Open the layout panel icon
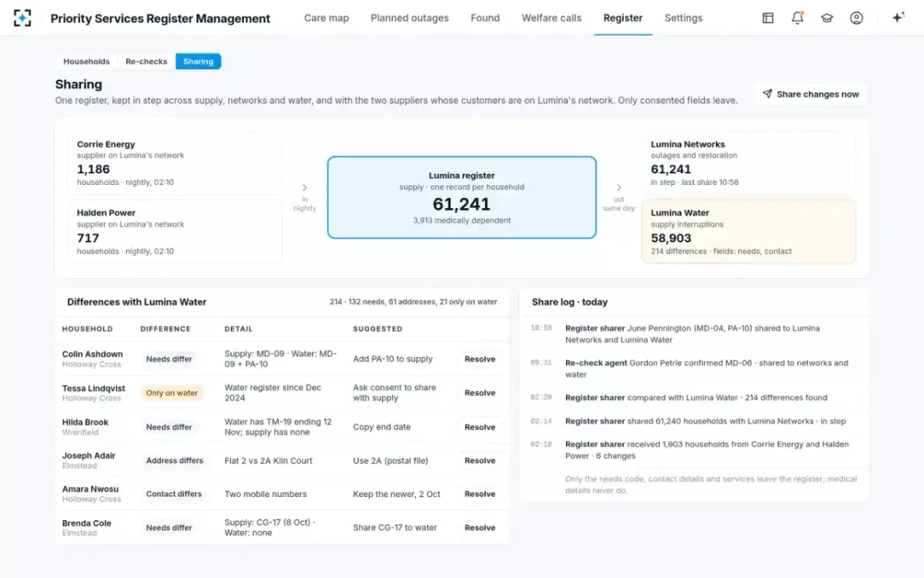The height and width of the screenshot is (578, 924). coord(768,18)
